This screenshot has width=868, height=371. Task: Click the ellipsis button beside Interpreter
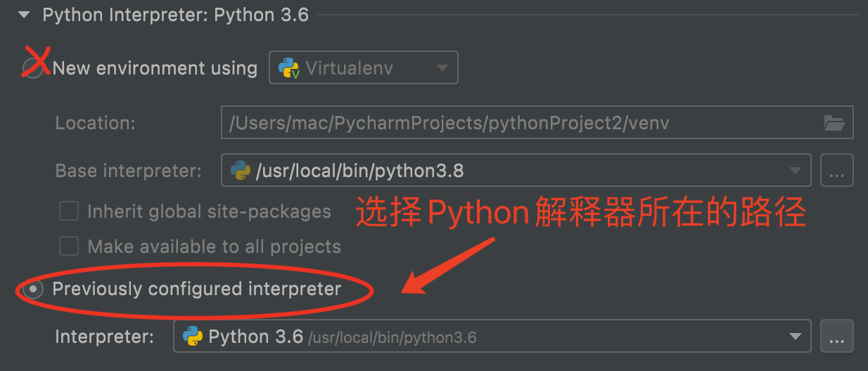[836, 337]
